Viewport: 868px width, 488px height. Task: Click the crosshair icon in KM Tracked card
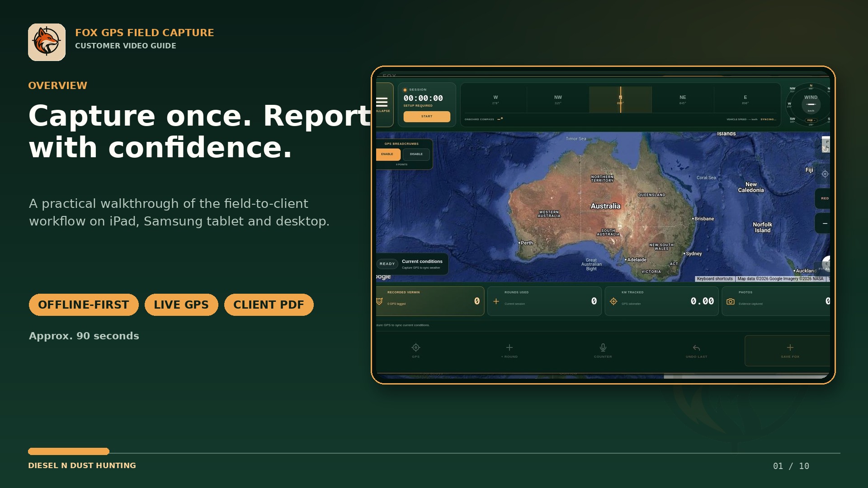[613, 301]
